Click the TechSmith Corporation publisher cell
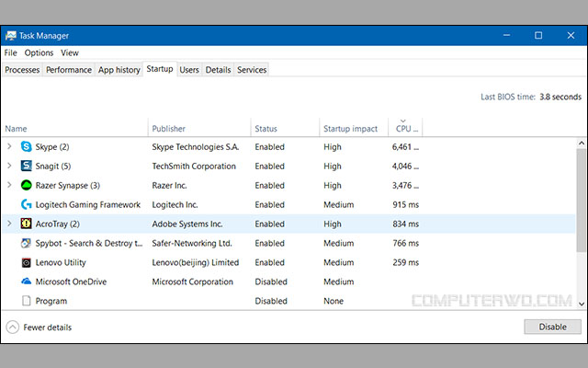This screenshot has width=588, height=368. (194, 166)
